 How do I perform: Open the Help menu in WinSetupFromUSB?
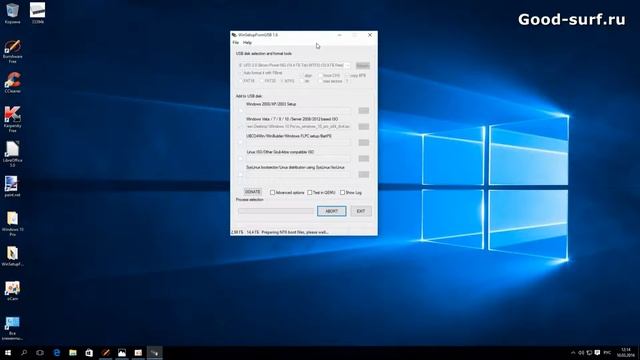[247, 42]
